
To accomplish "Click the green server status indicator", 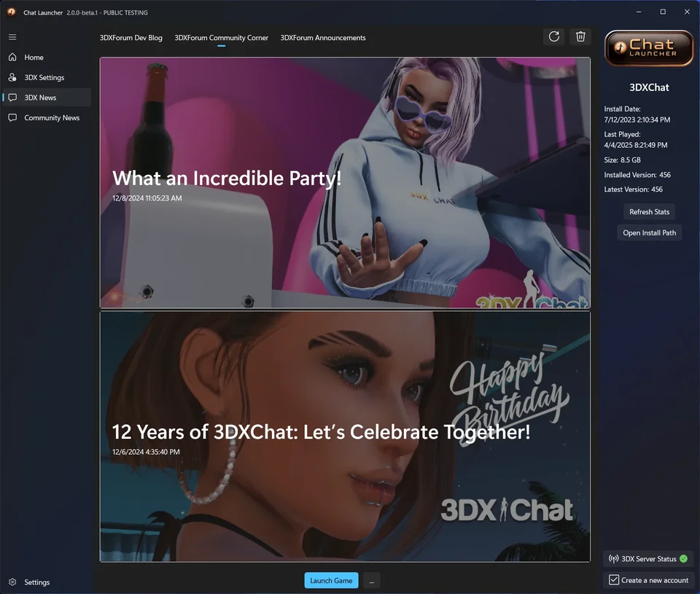I will (x=683, y=559).
